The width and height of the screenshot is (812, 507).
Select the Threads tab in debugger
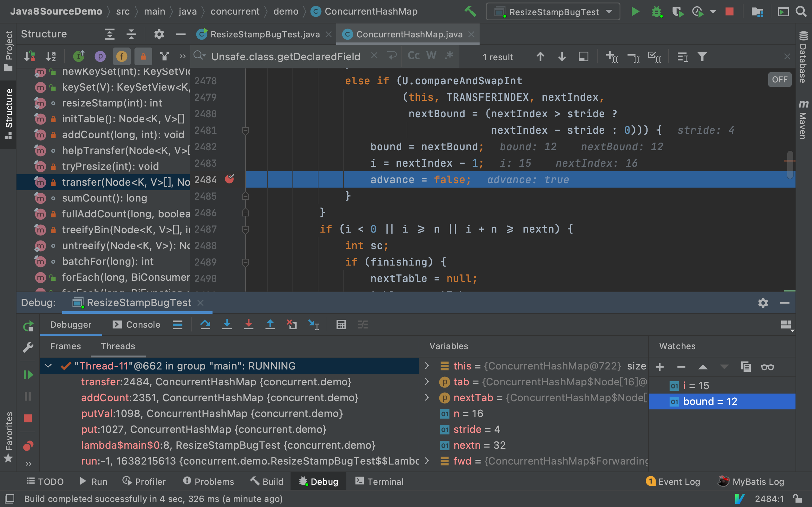tap(117, 346)
